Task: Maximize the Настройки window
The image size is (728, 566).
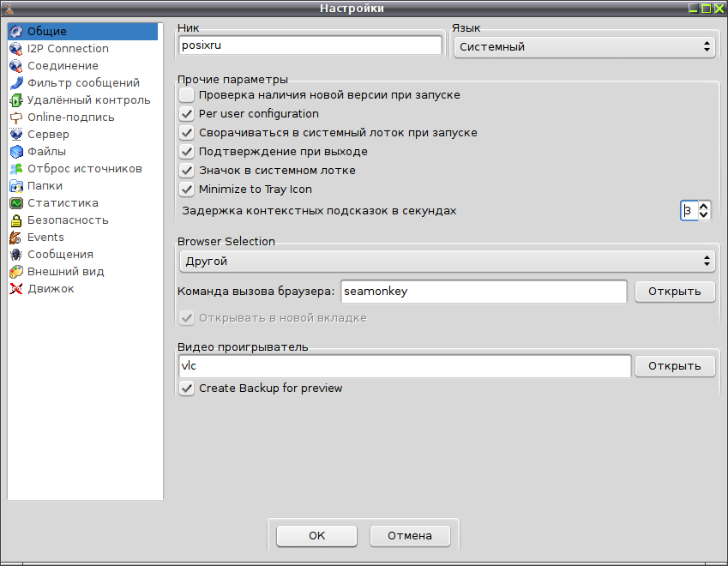Action: pyautogui.click(x=707, y=9)
